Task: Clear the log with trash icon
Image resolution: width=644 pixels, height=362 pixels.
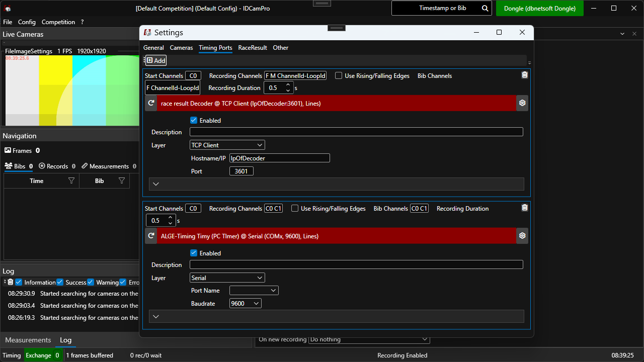Action: pos(10,282)
